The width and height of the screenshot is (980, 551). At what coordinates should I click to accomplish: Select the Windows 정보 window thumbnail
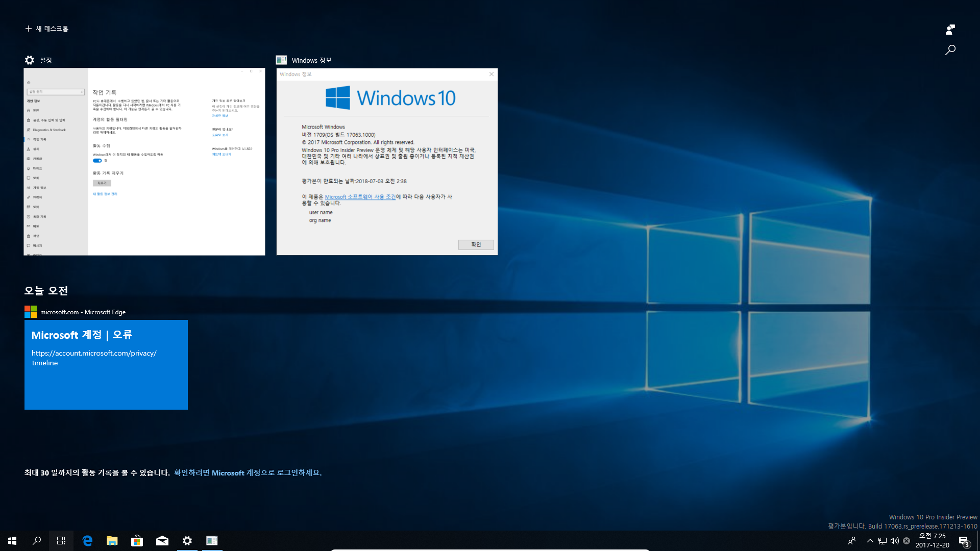(x=387, y=161)
